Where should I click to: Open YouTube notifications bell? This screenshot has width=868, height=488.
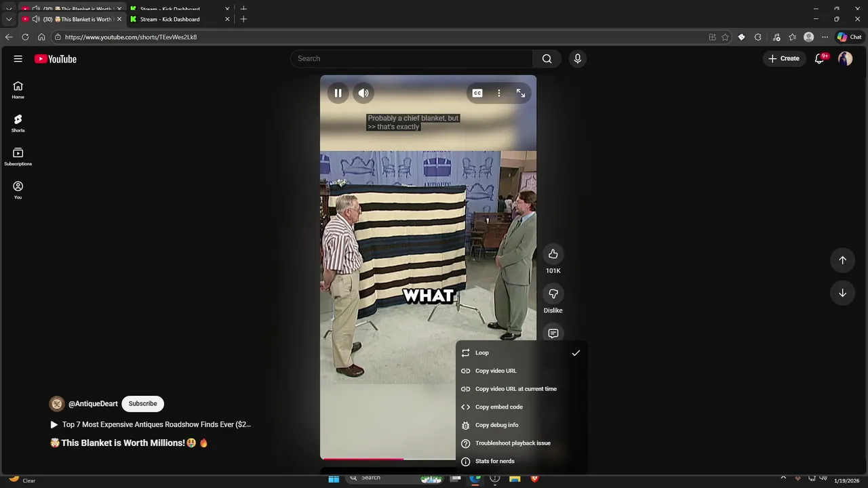(819, 59)
